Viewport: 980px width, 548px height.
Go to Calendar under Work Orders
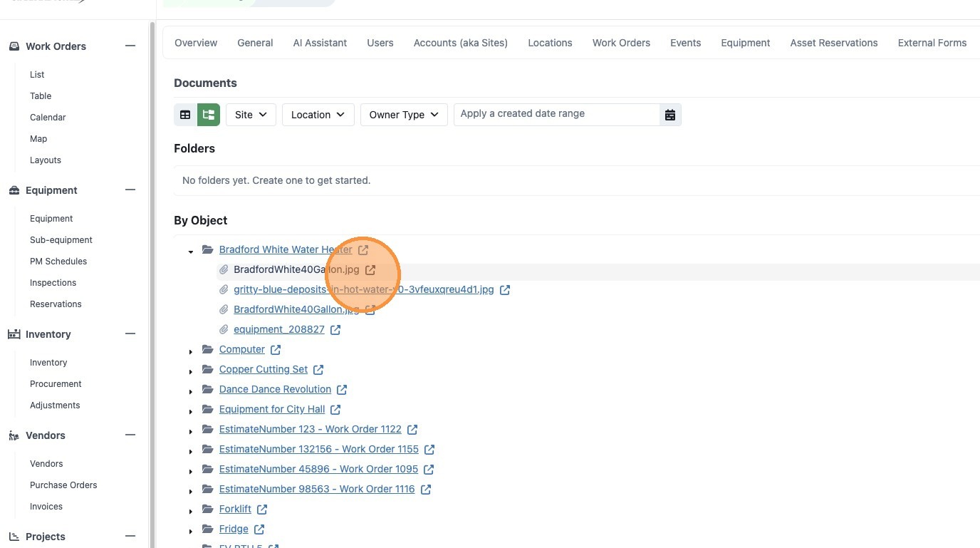click(x=48, y=118)
